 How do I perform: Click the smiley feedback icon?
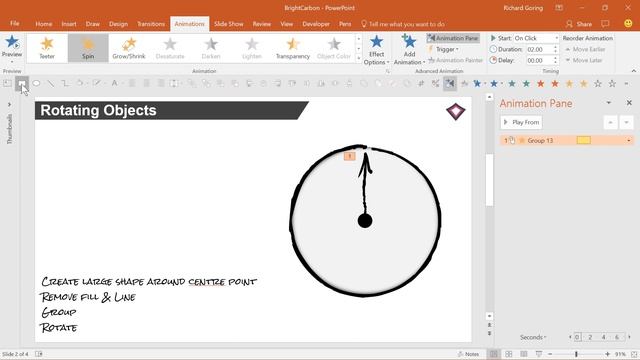628,24
